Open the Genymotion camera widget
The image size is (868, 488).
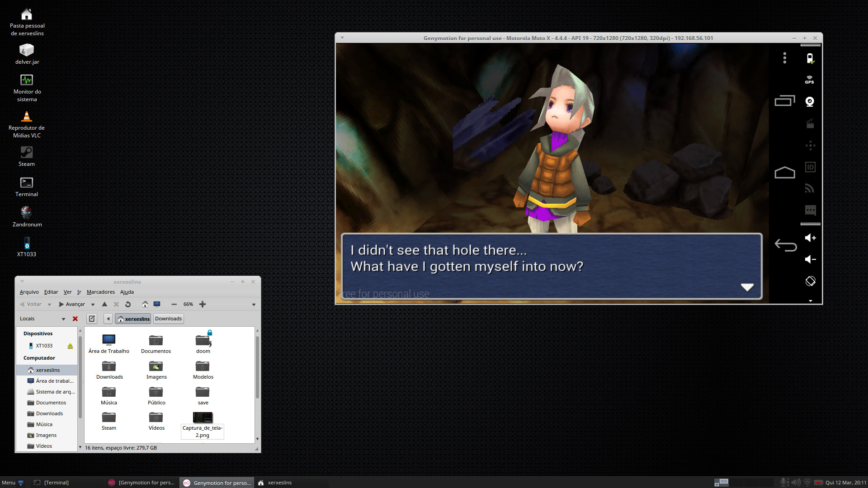[x=810, y=102]
